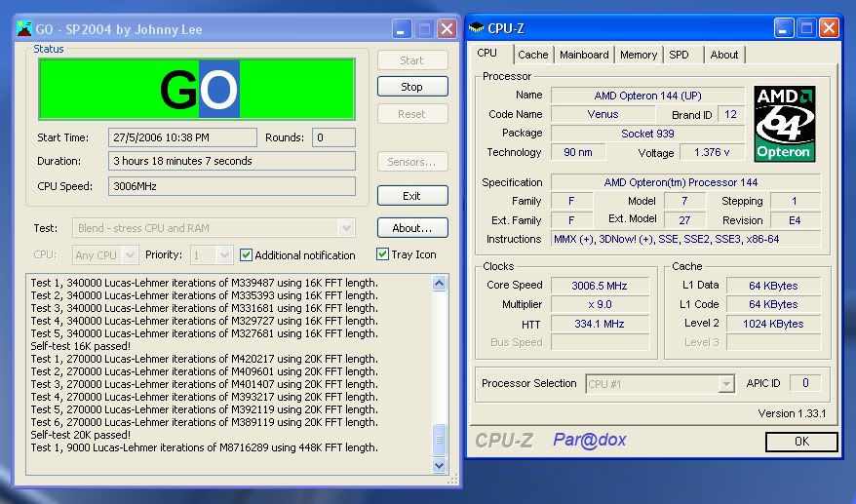Click the L1 Code 64 KBytes value
Image resolution: width=856 pixels, height=504 pixels.
click(773, 304)
